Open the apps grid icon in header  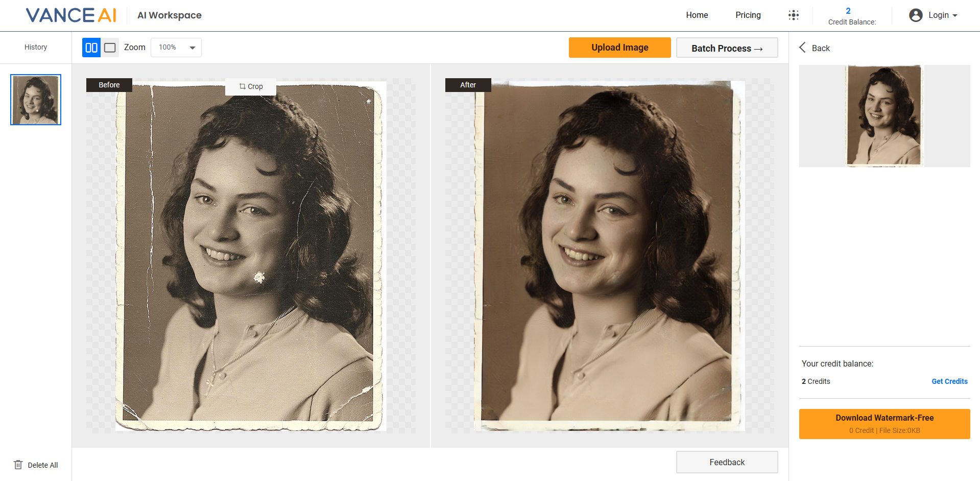click(793, 15)
